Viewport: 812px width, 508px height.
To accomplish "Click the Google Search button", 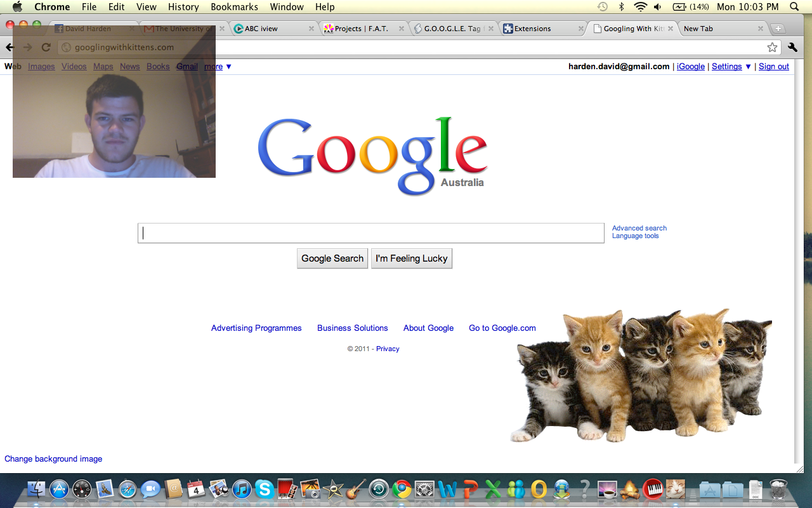I will (332, 258).
